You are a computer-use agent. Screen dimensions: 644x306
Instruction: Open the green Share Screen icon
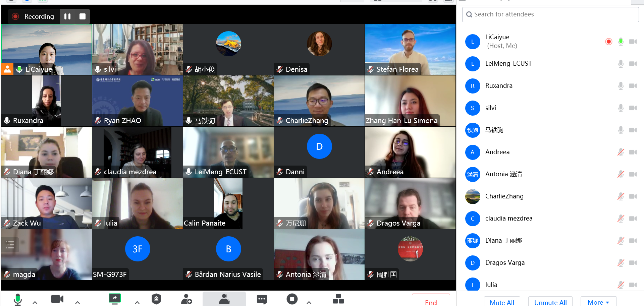(115, 299)
